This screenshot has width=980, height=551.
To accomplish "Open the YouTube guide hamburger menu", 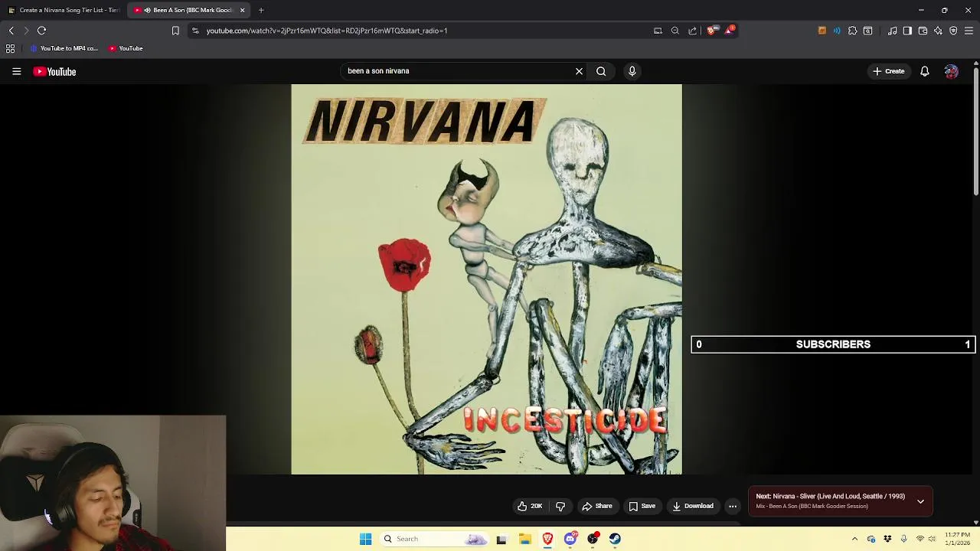I will pyautogui.click(x=16, y=71).
